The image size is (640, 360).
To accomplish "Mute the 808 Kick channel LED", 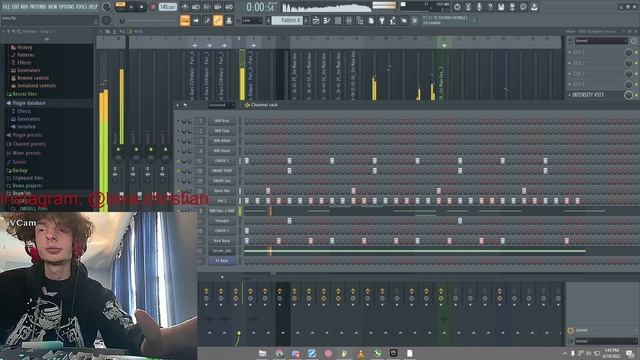I will [x=178, y=121].
